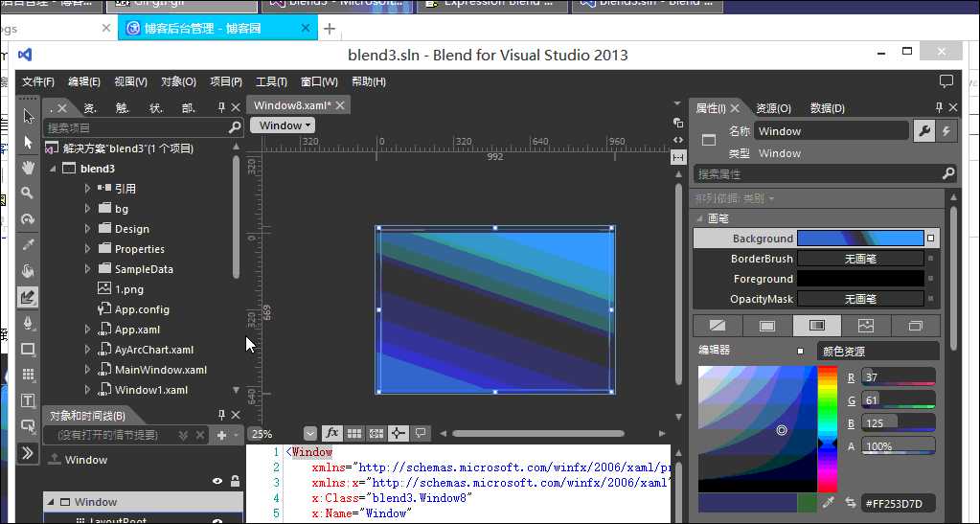Click the 名称 name field Window

(x=832, y=130)
